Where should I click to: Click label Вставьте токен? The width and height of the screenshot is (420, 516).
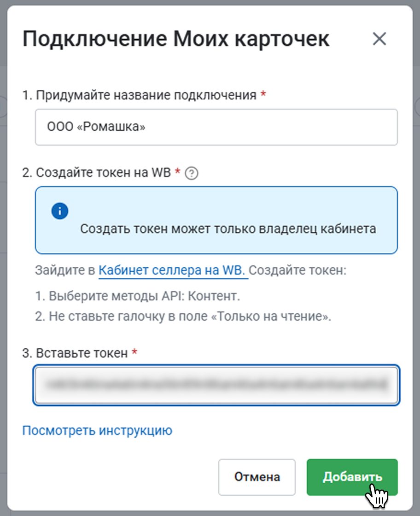[x=82, y=353]
